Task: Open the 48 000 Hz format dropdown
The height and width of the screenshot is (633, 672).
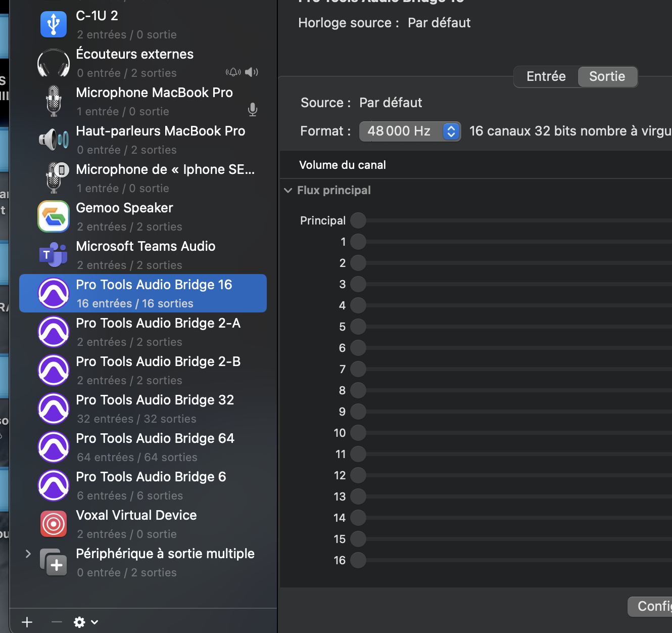Action: [410, 131]
